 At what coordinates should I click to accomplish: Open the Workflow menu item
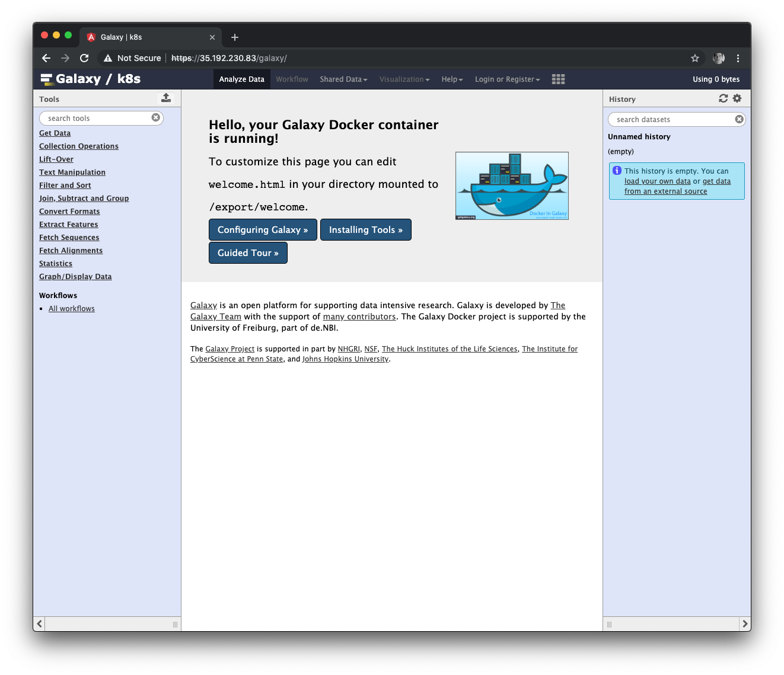point(292,79)
